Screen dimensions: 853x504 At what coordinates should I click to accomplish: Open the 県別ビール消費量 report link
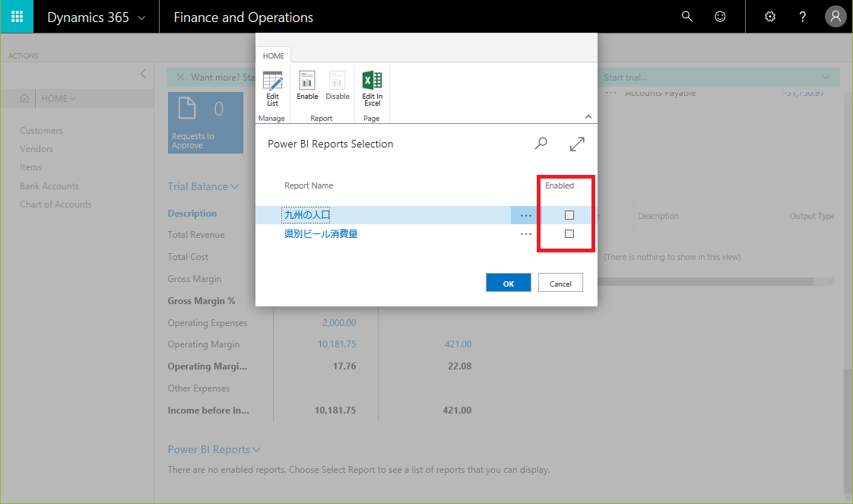point(321,234)
